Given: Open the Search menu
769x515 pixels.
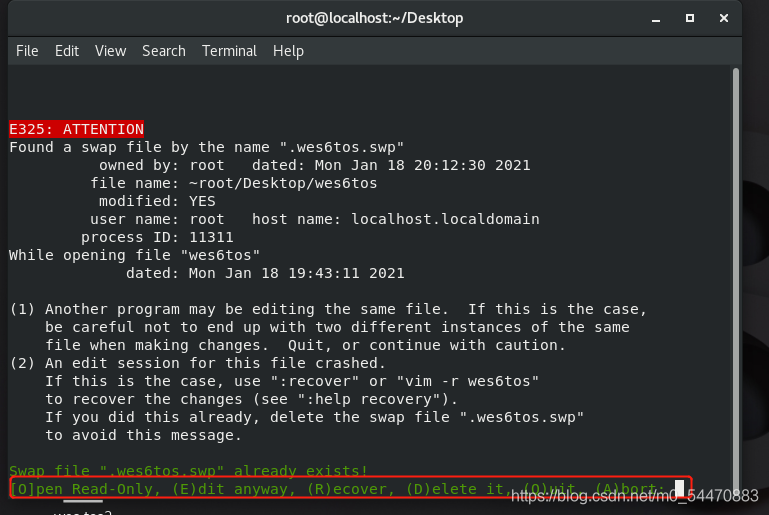Looking at the screenshot, I should (164, 51).
